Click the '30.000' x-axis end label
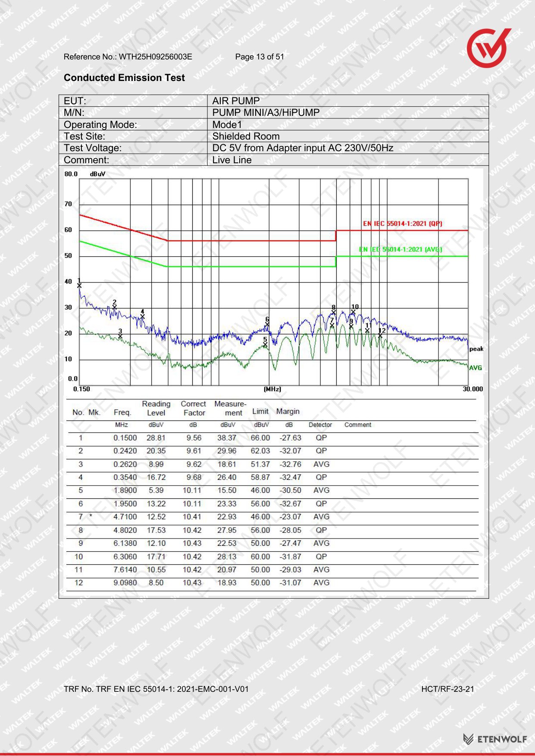 [473, 389]
